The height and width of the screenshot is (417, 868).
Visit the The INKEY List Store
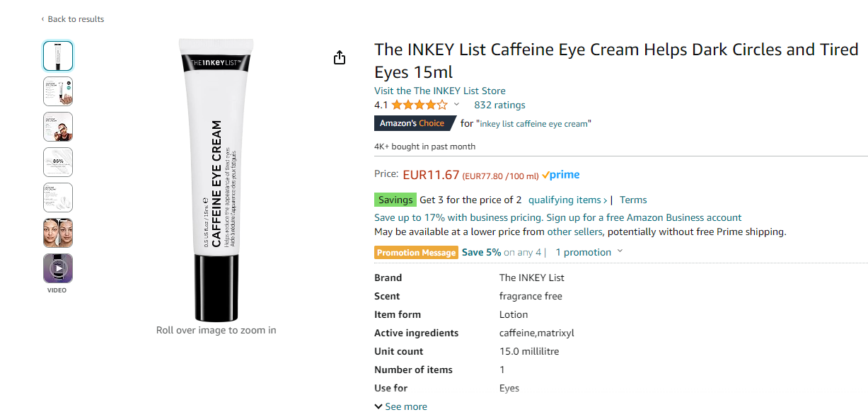coord(440,91)
